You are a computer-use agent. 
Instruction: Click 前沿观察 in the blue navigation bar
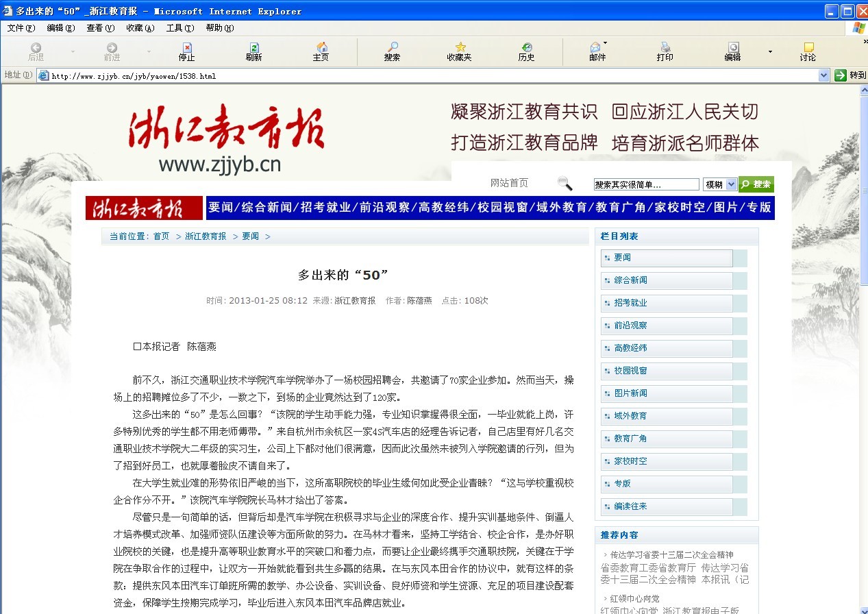[384, 207]
